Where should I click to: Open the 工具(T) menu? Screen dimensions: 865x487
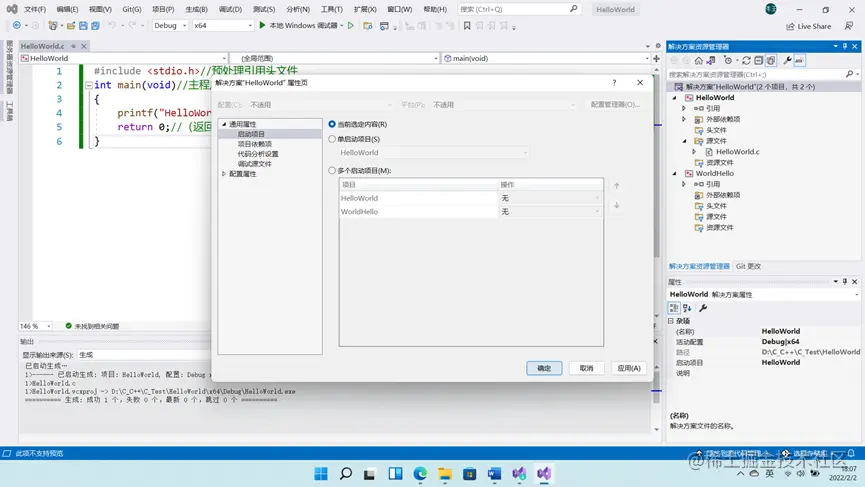point(332,9)
